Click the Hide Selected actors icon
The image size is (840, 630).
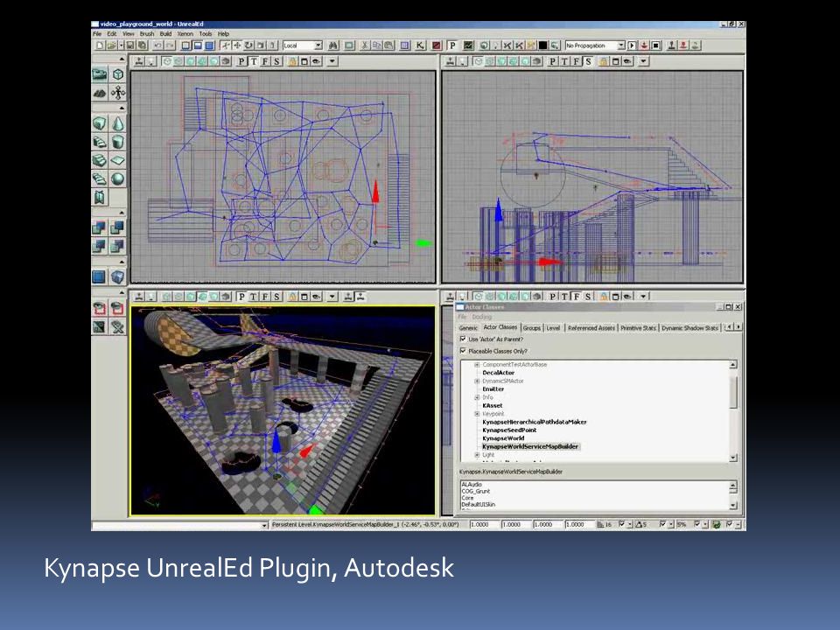(118, 307)
